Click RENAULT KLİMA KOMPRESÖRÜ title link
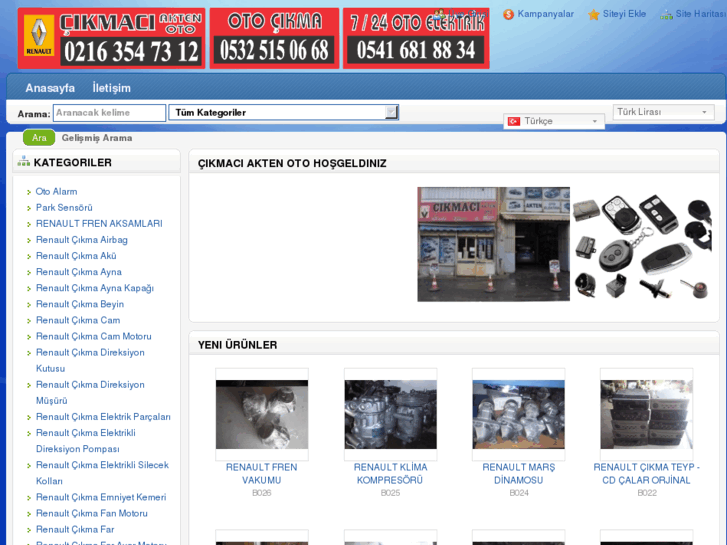Image resolution: width=727 pixels, height=545 pixels. [390, 474]
